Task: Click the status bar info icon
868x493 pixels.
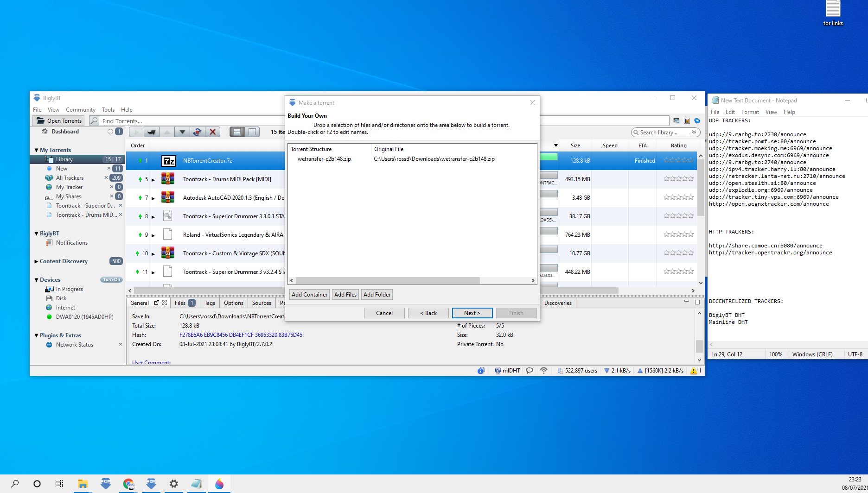Action: pyautogui.click(x=481, y=371)
